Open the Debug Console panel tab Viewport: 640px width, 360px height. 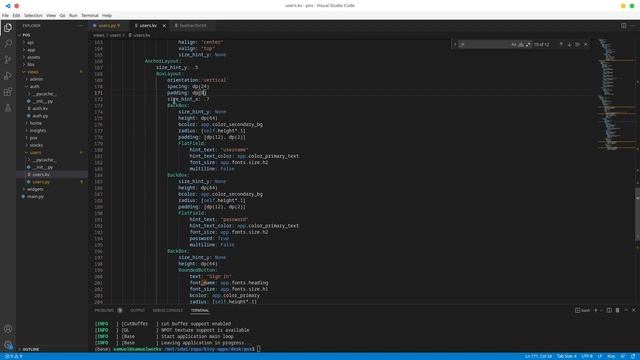(x=168, y=310)
